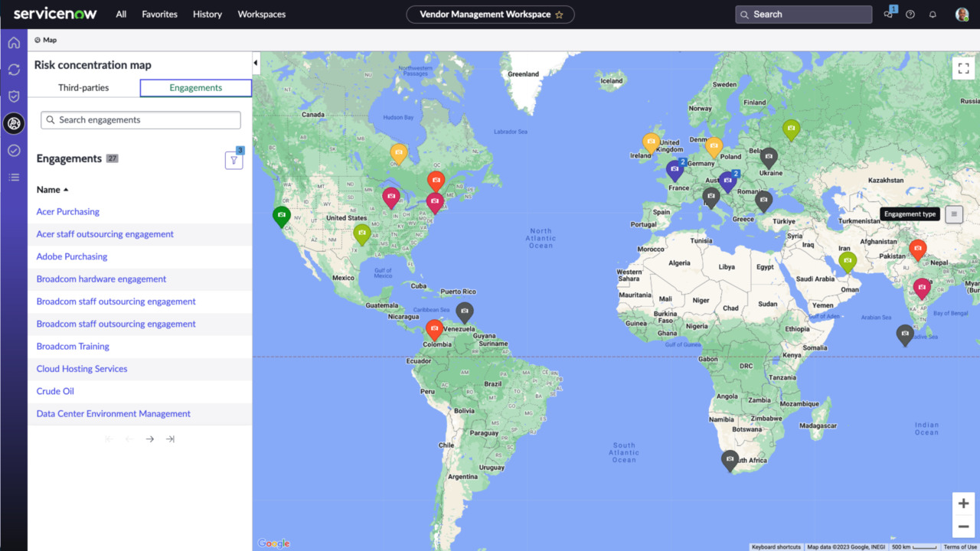Select the sync arrows icon in the sidebar
Screen dimensions: 980x551
point(14,70)
